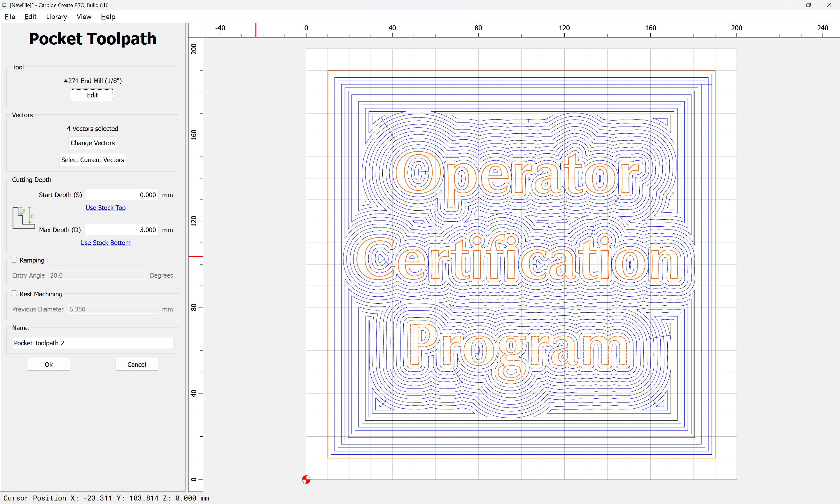Click the '4 Vectors selected' text

(93, 129)
